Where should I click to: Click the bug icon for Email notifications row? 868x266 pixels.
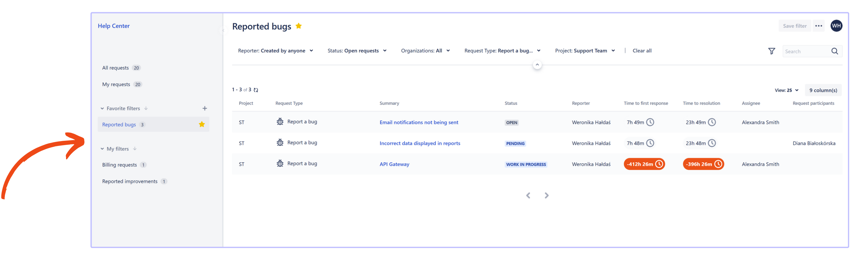280,122
